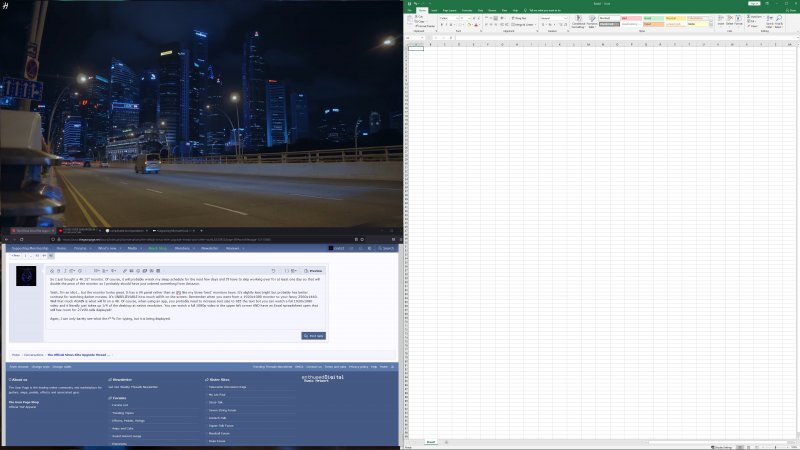This screenshot has width=800, height=450.
Task: Toggle Bold in Excel font group
Action: click(442, 24)
